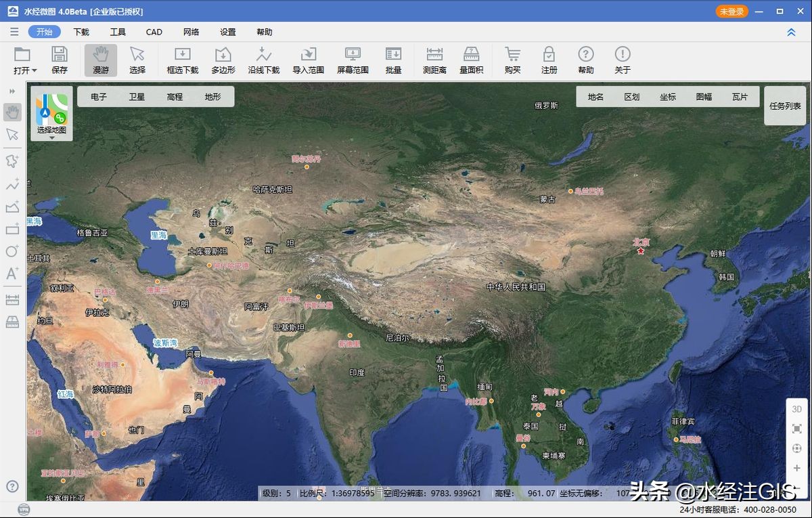Open the 设置 settings menu

pyautogui.click(x=227, y=32)
